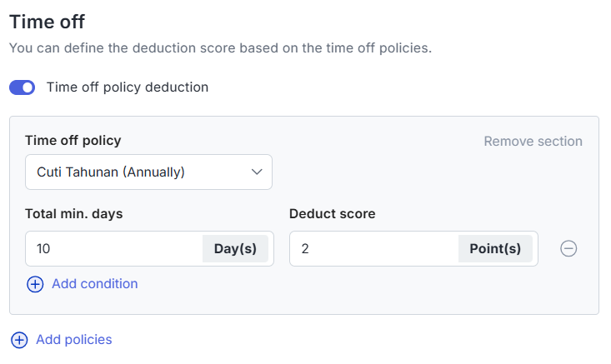Remove the condition row with the minus icon
The width and height of the screenshot is (611, 364).
[568, 248]
